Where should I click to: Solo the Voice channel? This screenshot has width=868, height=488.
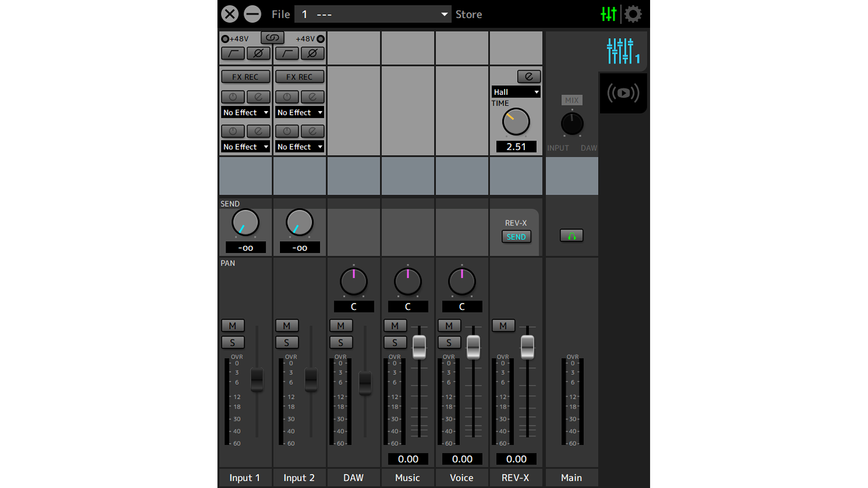coord(449,343)
